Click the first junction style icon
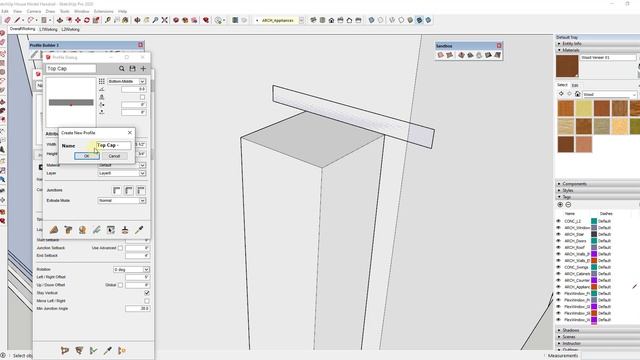This screenshot has width=640, height=360. point(117,190)
